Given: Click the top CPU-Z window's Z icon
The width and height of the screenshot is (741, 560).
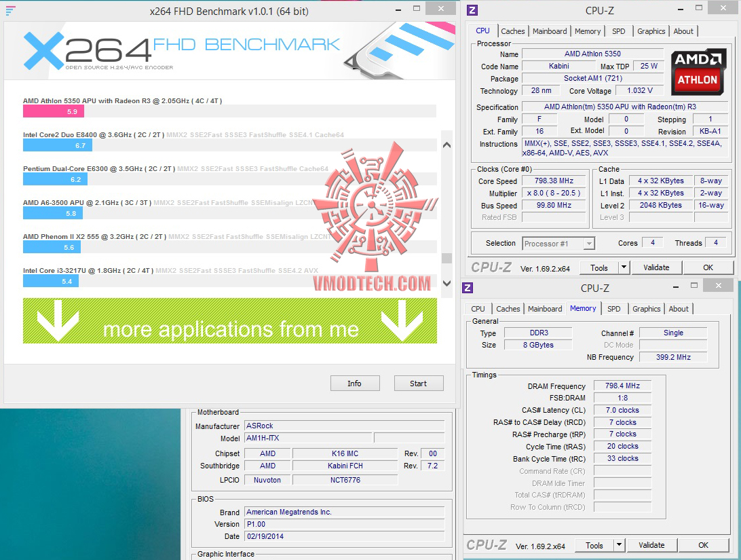Looking at the screenshot, I should 472,10.
